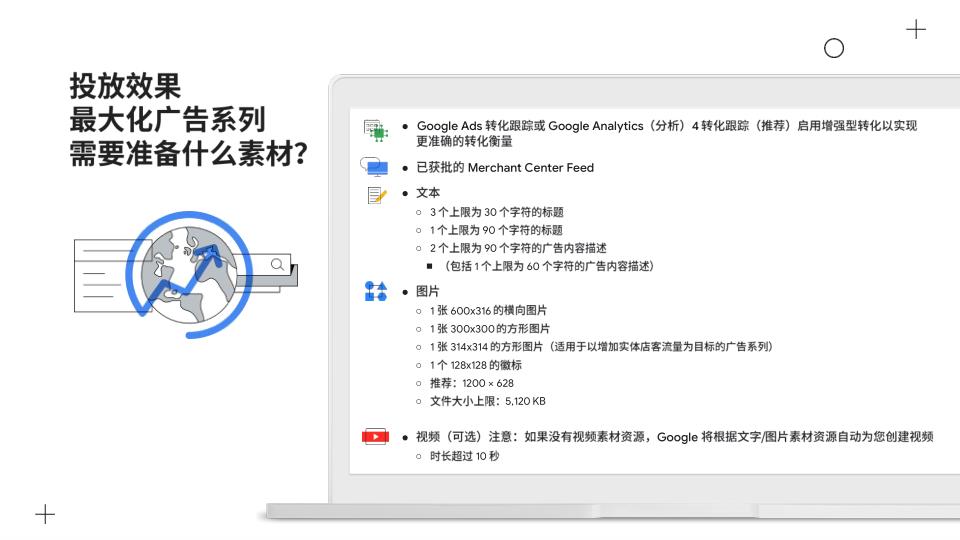Select 1 张 300x300 的方形图片
This screenshot has height=540, width=960.
(x=490, y=329)
